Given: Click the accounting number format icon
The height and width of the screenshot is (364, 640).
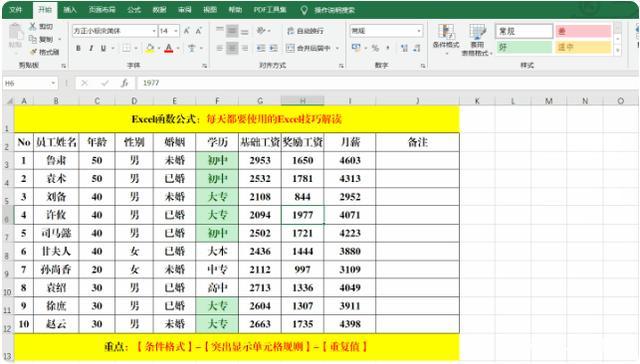Looking at the screenshot, I should point(356,48).
